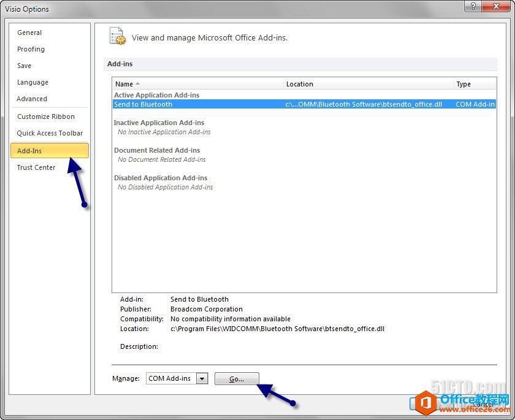Click 'Inactive Application Add-ins' group heading

pos(159,123)
